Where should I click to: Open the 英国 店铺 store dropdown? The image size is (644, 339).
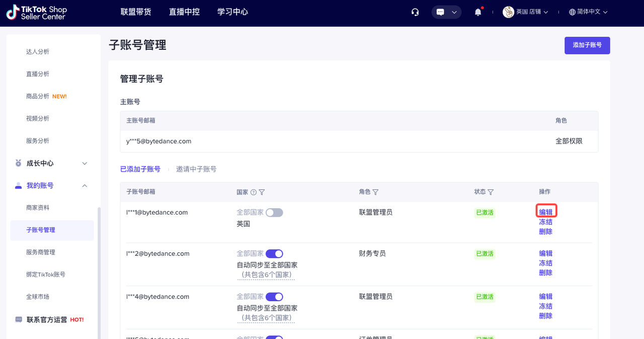pos(526,12)
